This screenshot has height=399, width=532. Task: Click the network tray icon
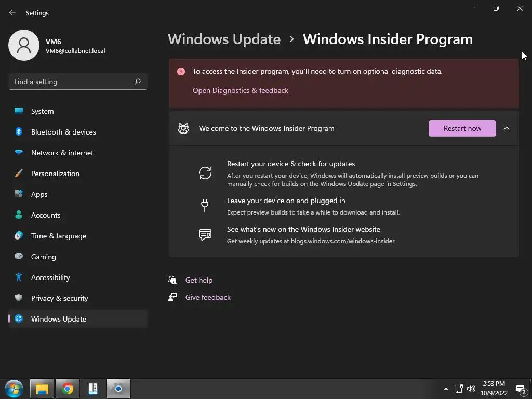[x=459, y=389]
